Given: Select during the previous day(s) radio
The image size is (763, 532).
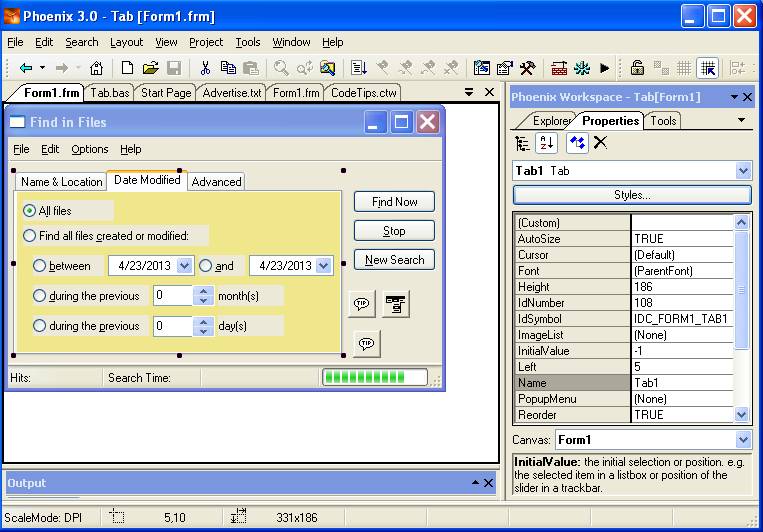Looking at the screenshot, I should [39, 326].
